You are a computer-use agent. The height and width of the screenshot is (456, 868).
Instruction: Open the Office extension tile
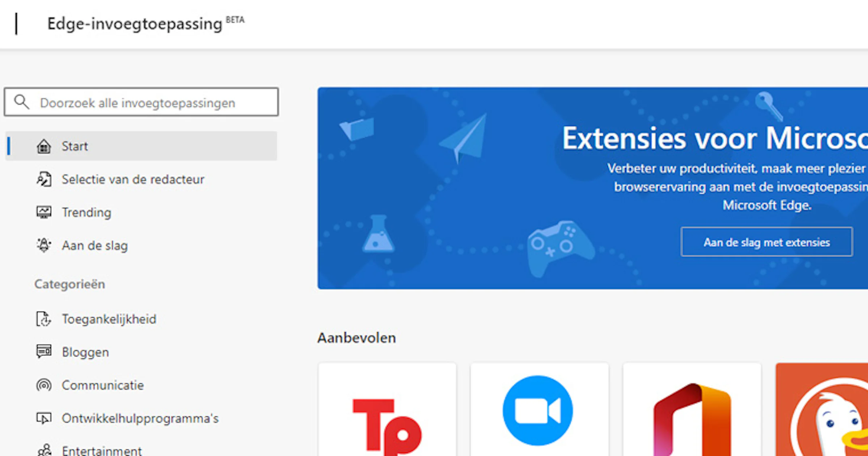point(692,410)
